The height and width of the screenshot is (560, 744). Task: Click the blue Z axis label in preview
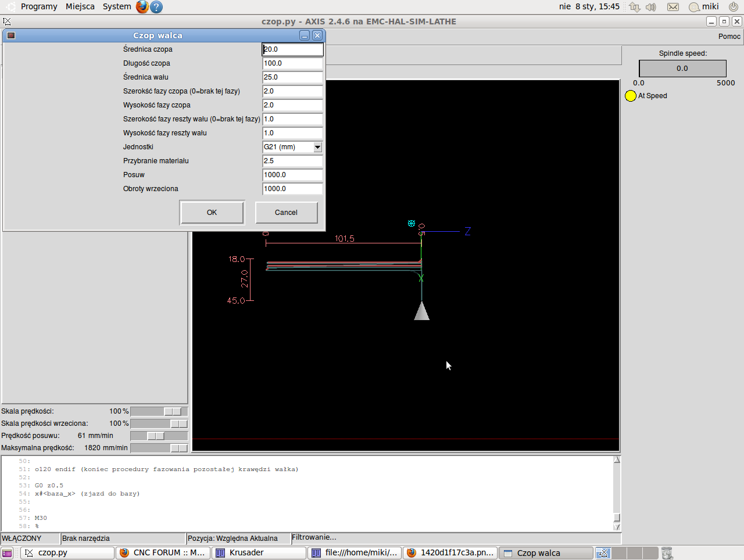coord(467,231)
